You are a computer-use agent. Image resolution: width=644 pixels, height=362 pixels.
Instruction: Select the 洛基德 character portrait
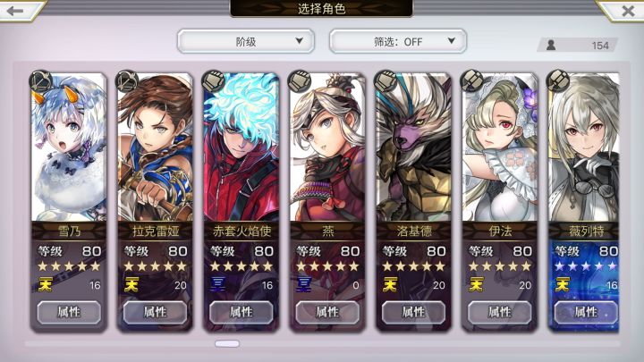click(x=413, y=147)
